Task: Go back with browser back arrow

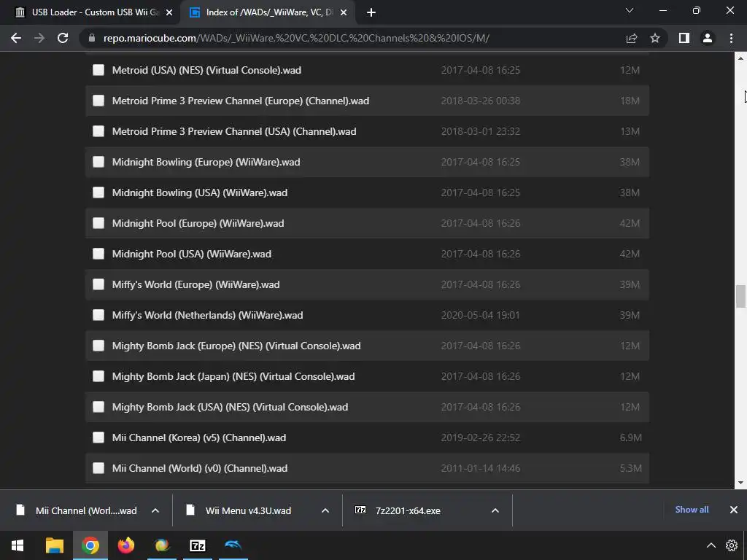Action: pos(16,38)
